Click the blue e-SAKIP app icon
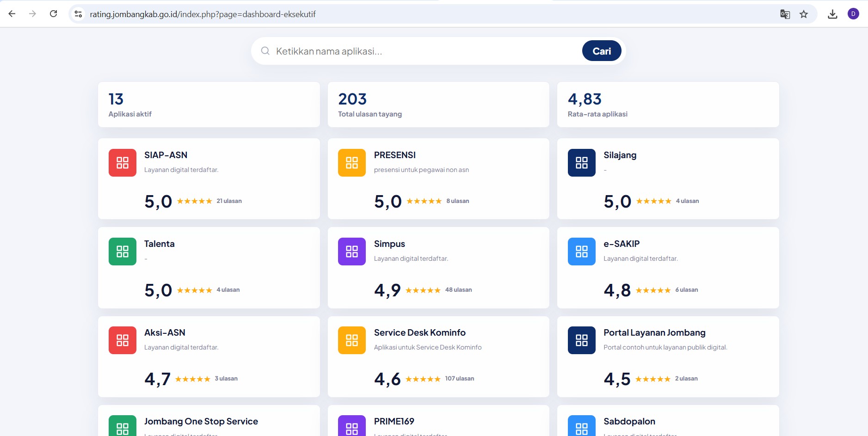868x436 pixels. (x=581, y=252)
